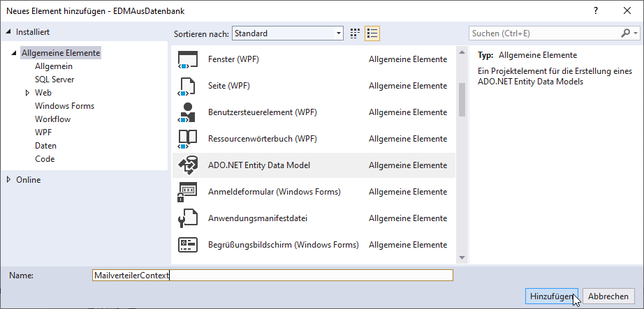Screen dimensions: 644x309
Task: Select the WPF category
Action: (x=43, y=133)
